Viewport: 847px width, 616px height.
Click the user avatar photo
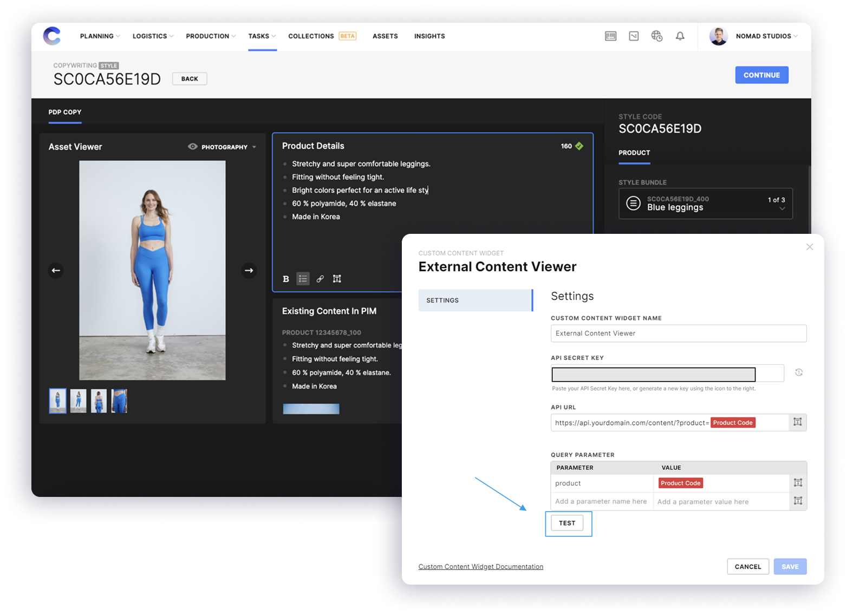click(x=719, y=36)
